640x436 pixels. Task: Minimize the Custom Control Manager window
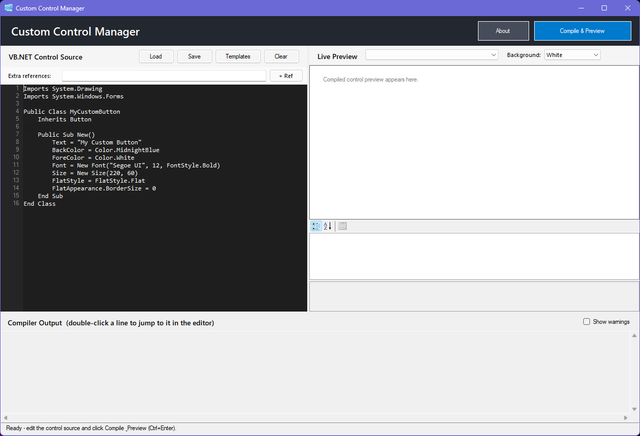point(581,8)
